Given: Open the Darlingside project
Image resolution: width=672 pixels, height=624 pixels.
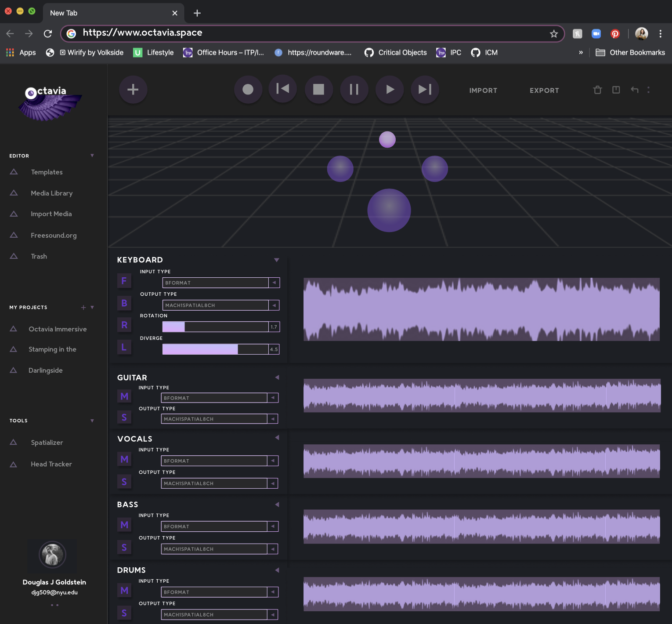Looking at the screenshot, I should click(x=46, y=370).
